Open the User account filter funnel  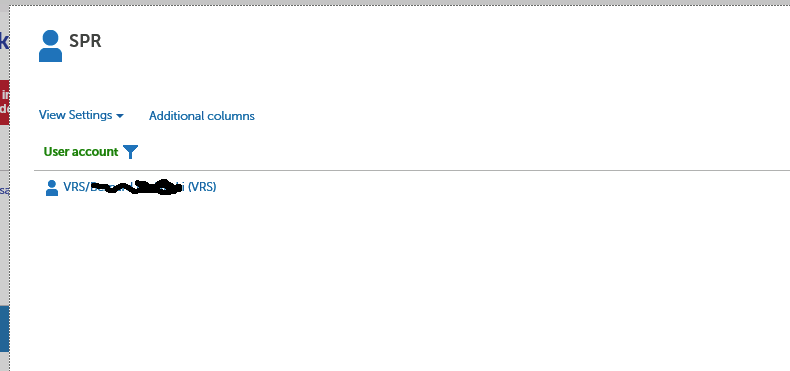[130, 152]
